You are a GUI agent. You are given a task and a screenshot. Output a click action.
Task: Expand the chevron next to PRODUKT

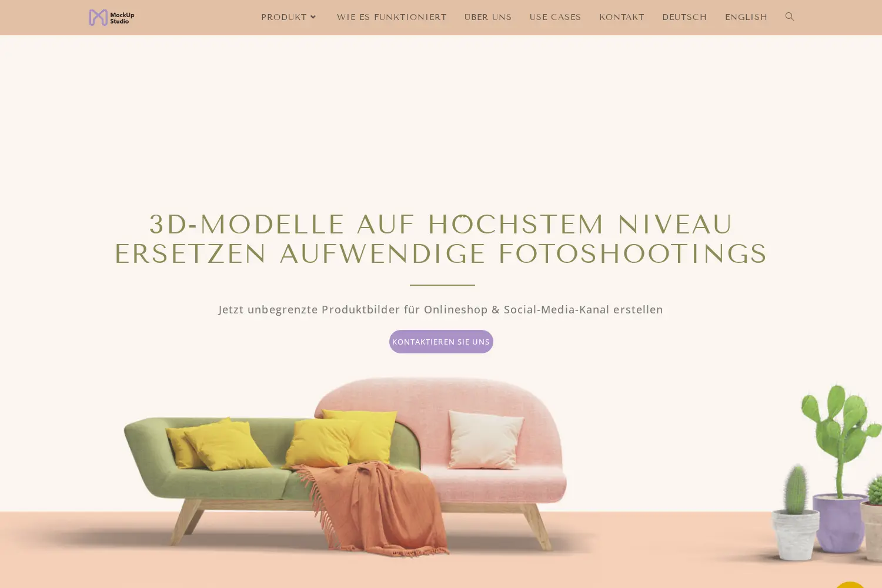pos(313,17)
